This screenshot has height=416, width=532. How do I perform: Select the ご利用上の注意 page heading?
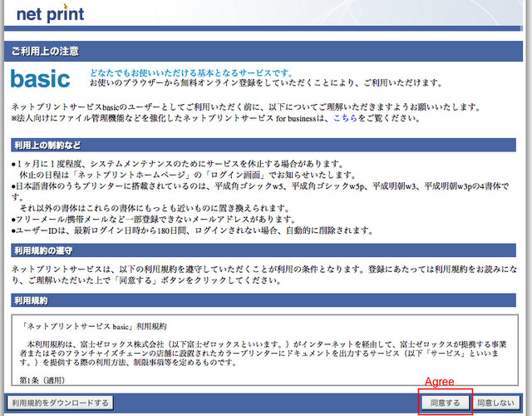coord(45,52)
